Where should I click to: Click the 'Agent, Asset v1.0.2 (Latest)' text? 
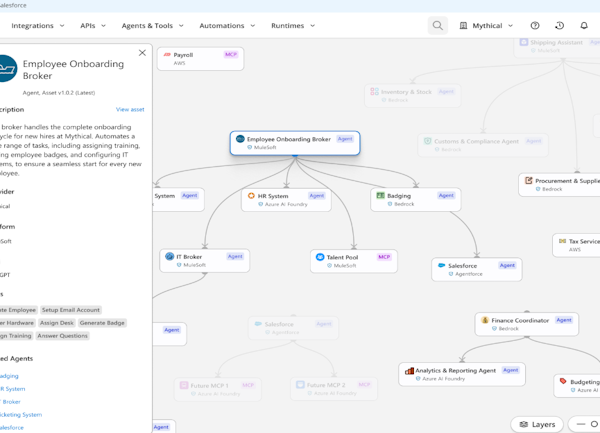[59, 93]
